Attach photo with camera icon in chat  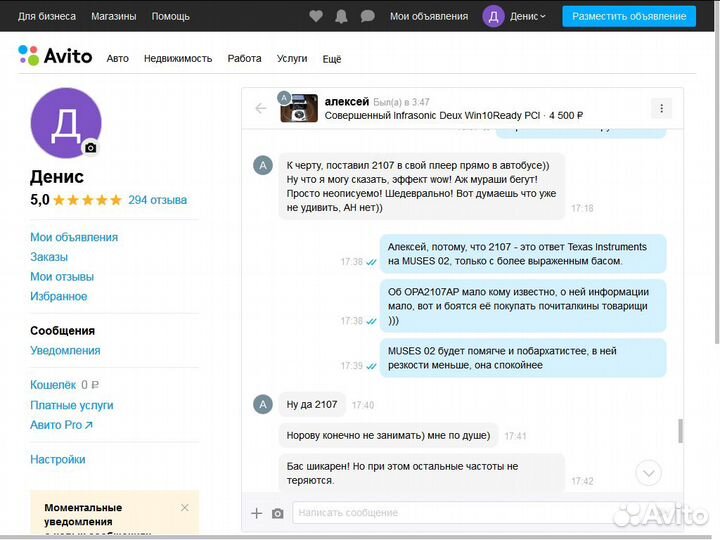(x=278, y=513)
